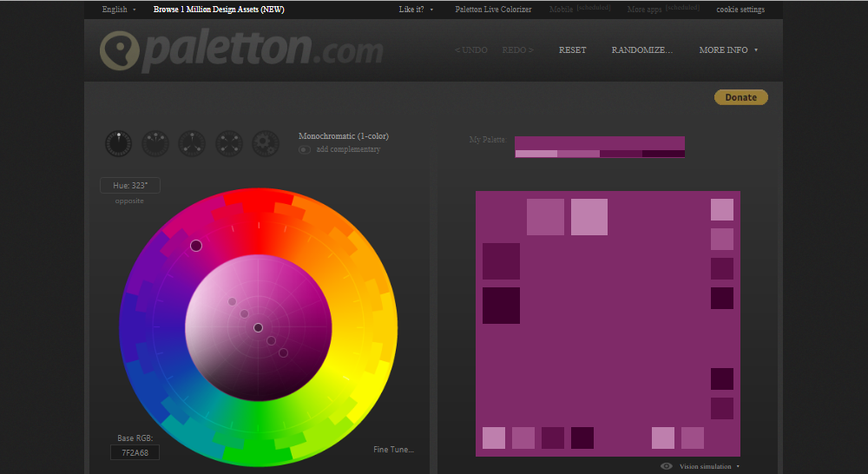Click the Mobile menu item
The width and height of the screenshot is (868, 474).
[562, 10]
